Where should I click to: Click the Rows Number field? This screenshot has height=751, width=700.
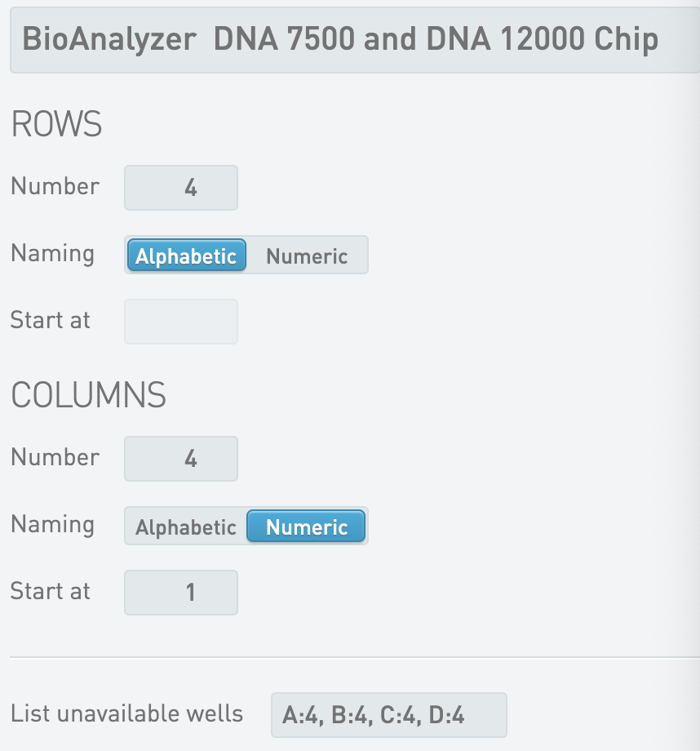click(x=181, y=188)
